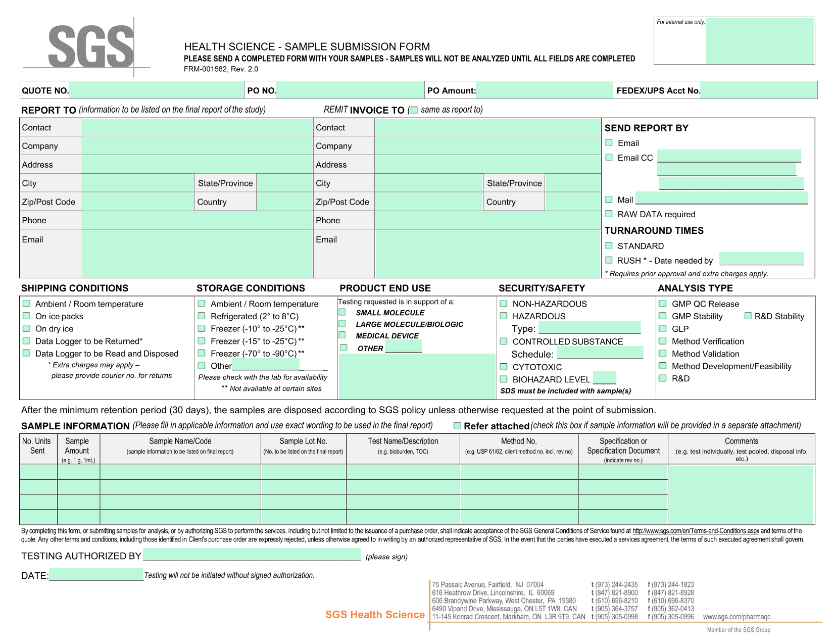Check BIOHAZARD LEVEL checkbox

point(504,379)
